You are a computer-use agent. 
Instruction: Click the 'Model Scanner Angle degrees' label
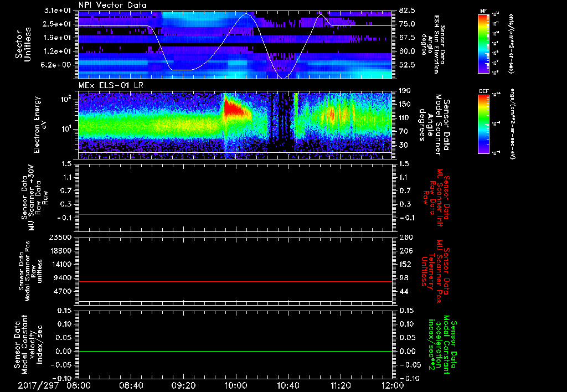[435, 125]
